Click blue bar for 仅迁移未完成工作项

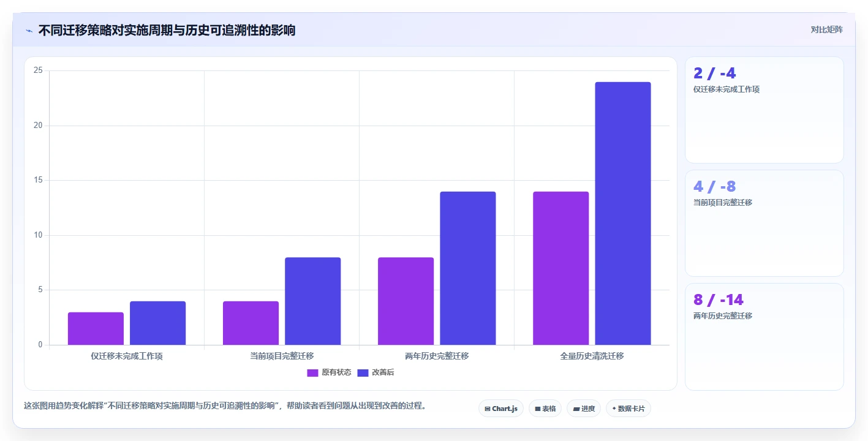(157, 323)
